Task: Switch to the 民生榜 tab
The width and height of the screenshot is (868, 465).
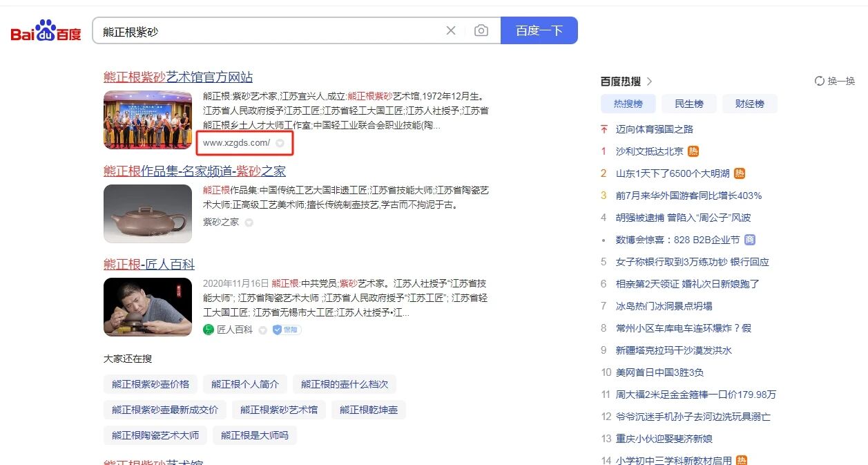Action: [689, 104]
